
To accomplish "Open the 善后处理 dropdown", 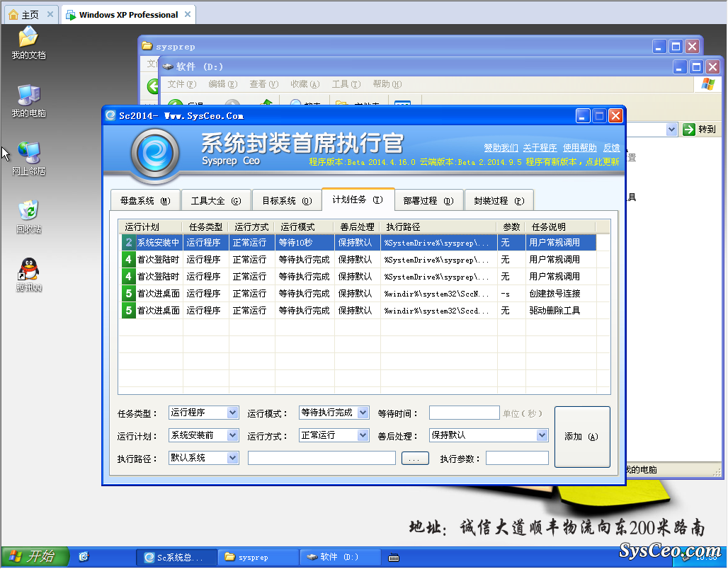I will tap(542, 435).
